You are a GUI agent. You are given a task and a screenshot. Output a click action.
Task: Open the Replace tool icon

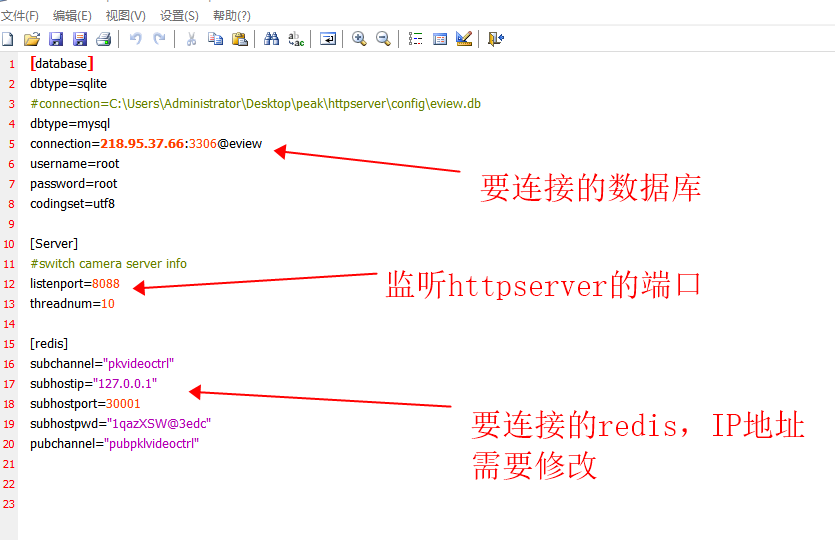(x=296, y=39)
